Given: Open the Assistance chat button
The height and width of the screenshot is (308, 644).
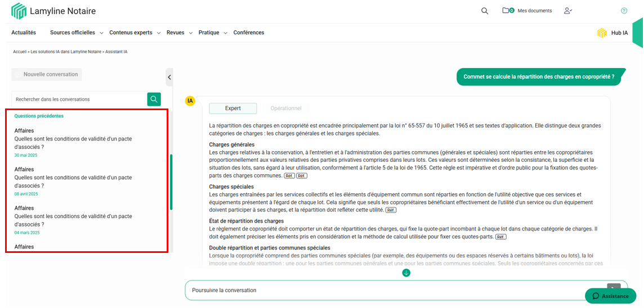Looking at the screenshot, I should [610, 296].
